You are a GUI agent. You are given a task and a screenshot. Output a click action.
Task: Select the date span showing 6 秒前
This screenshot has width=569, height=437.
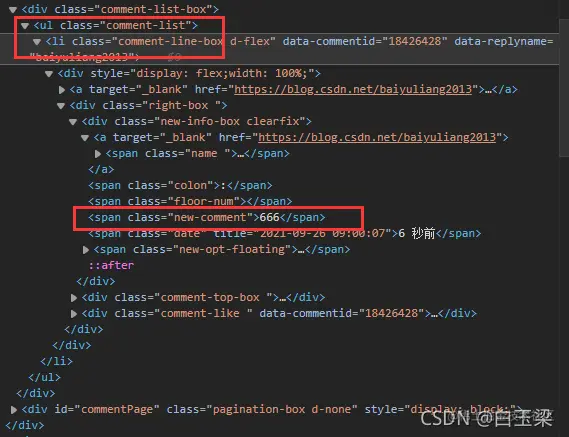285,233
